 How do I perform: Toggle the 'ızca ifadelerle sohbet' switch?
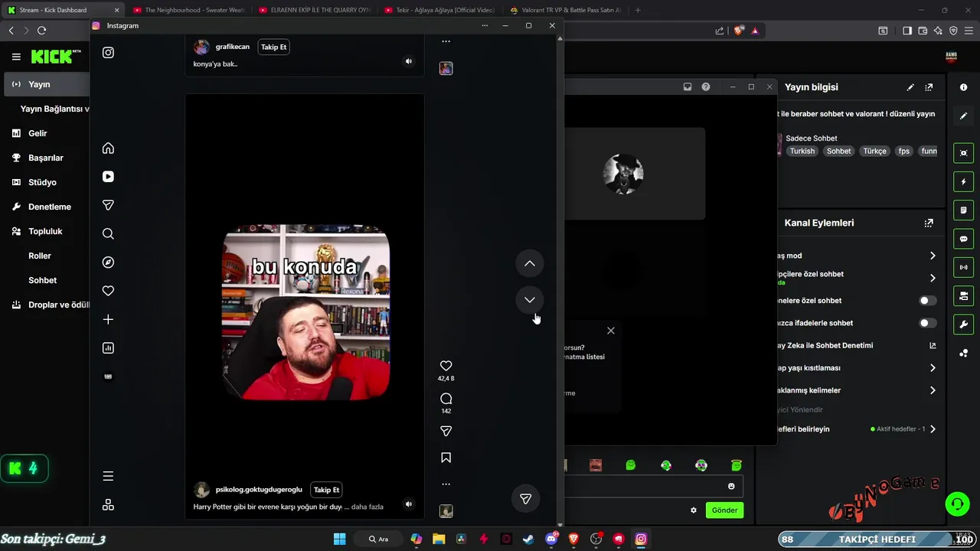pos(927,323)
